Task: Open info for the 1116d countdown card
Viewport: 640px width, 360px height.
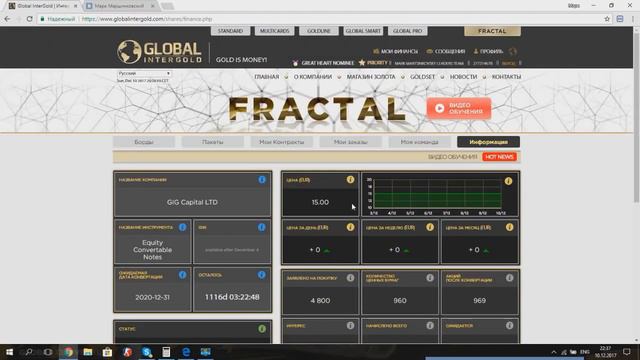Action: [x=262, y=275]
